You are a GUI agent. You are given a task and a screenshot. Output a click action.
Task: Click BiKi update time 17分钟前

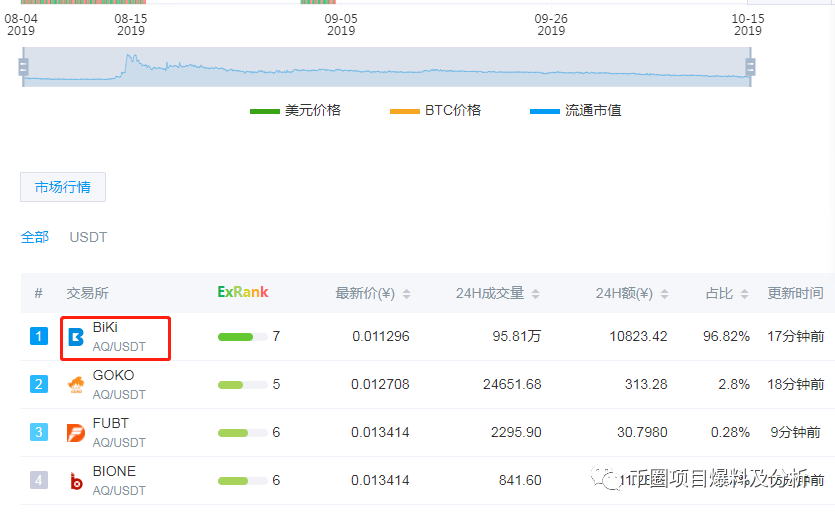click(796, 336)
